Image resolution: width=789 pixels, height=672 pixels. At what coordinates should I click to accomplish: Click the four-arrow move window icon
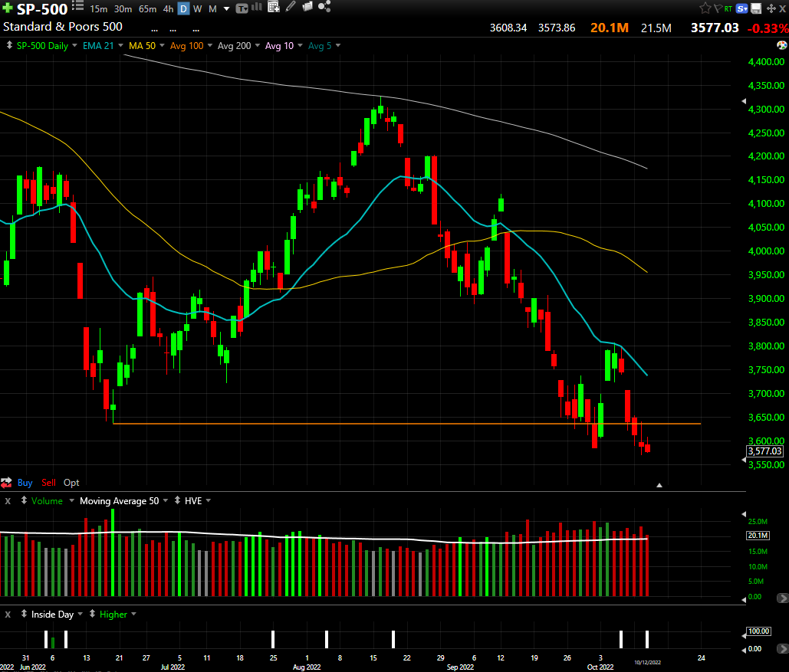coord(771,8)
